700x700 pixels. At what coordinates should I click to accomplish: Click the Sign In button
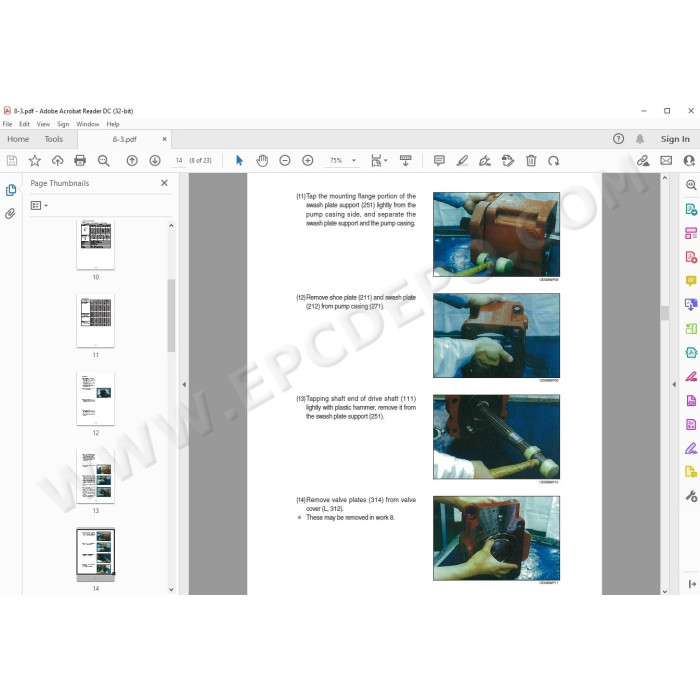tap(675, 139)
